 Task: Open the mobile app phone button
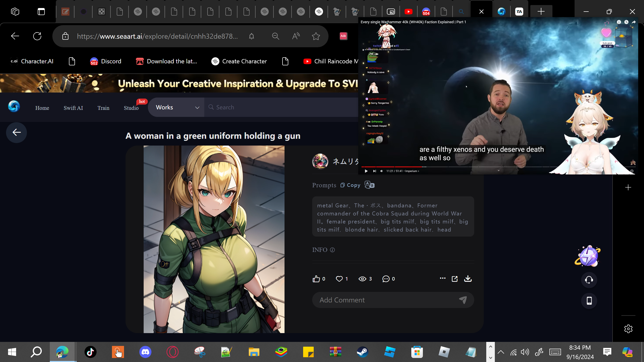(589, 301)
